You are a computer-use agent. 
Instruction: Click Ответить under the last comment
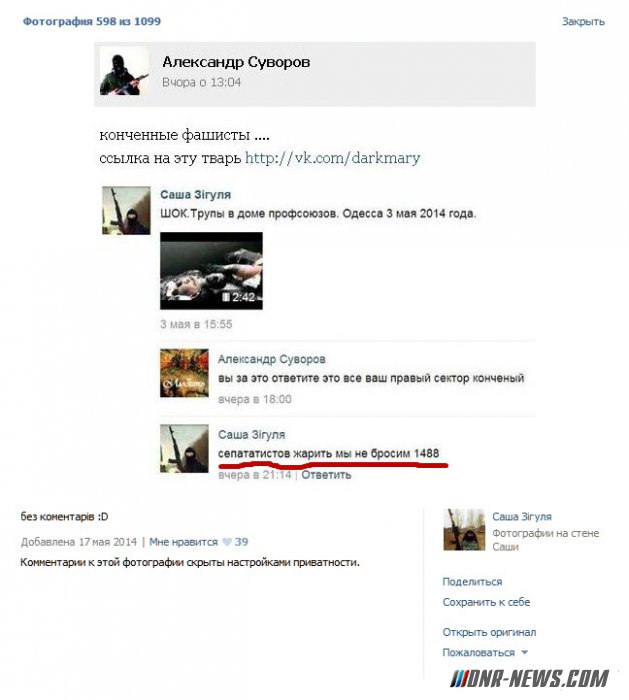click(x=326, y=475)
